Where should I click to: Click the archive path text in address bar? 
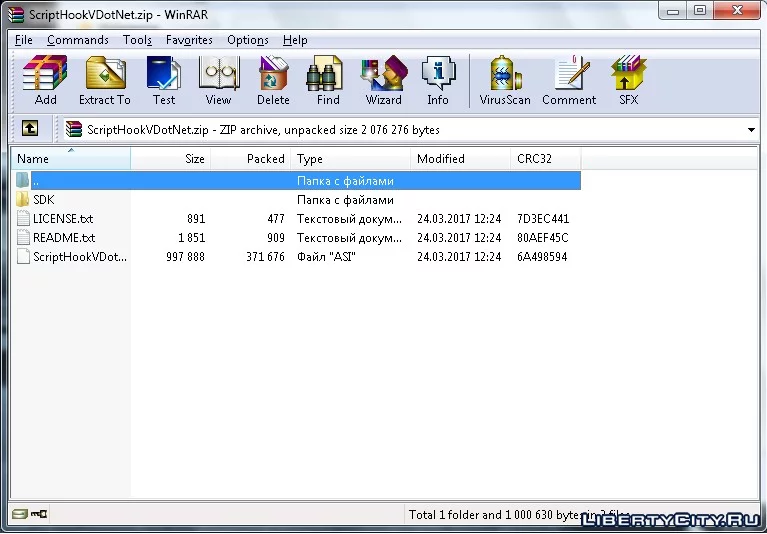263,130
